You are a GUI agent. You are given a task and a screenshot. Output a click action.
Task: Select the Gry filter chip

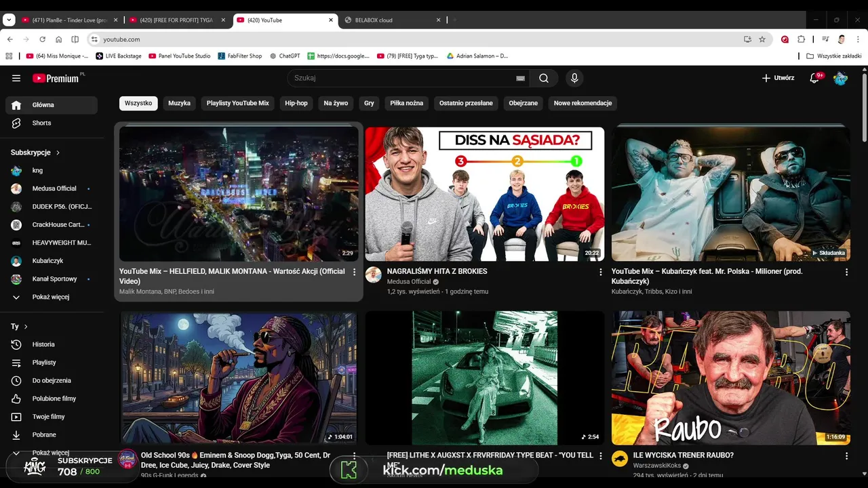coord(369,103)
